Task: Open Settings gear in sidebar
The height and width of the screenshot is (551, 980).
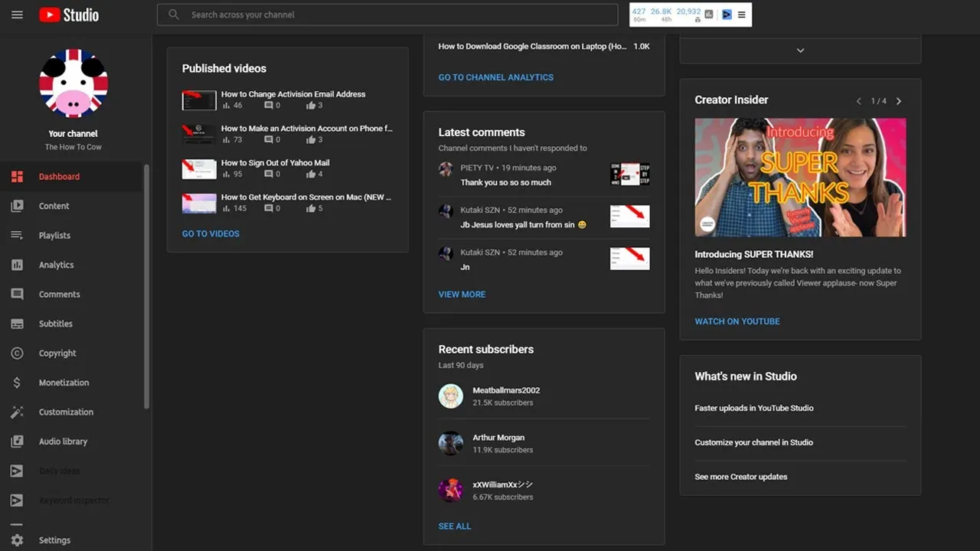Action: click(x=17, y=540)
